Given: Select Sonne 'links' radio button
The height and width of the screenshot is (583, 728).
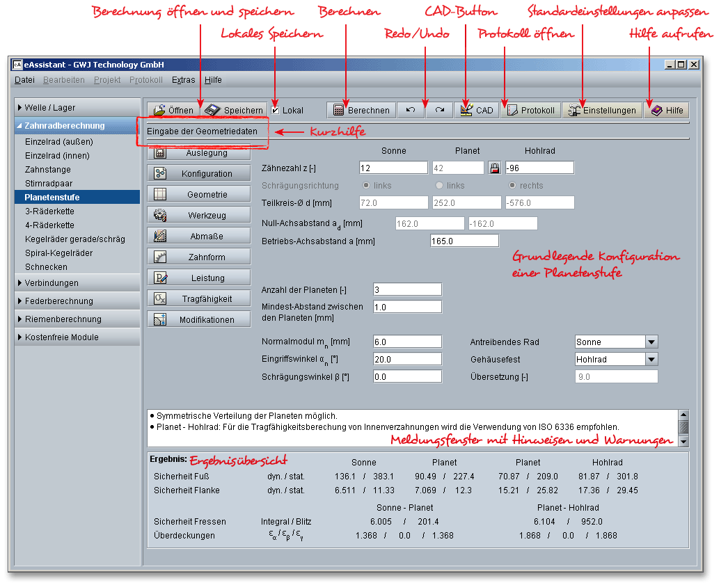Looking at the screenshot, I should point(366,186).
